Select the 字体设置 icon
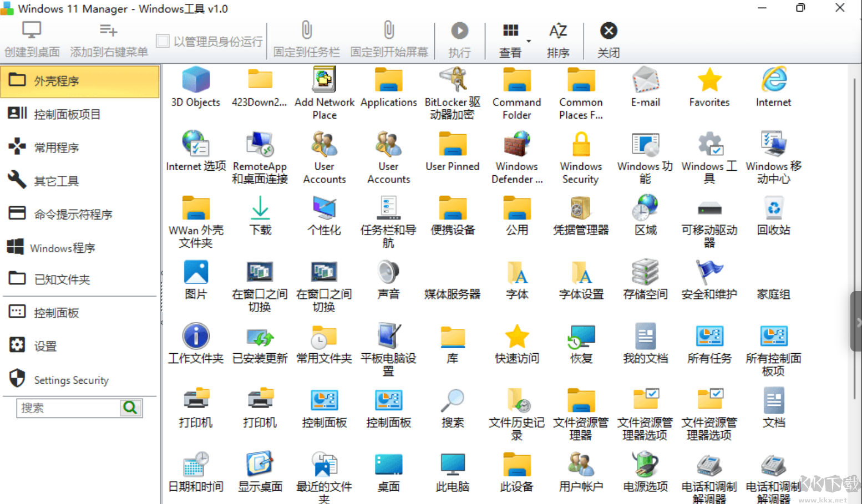The image size is (862, 504). pos(581,272)
